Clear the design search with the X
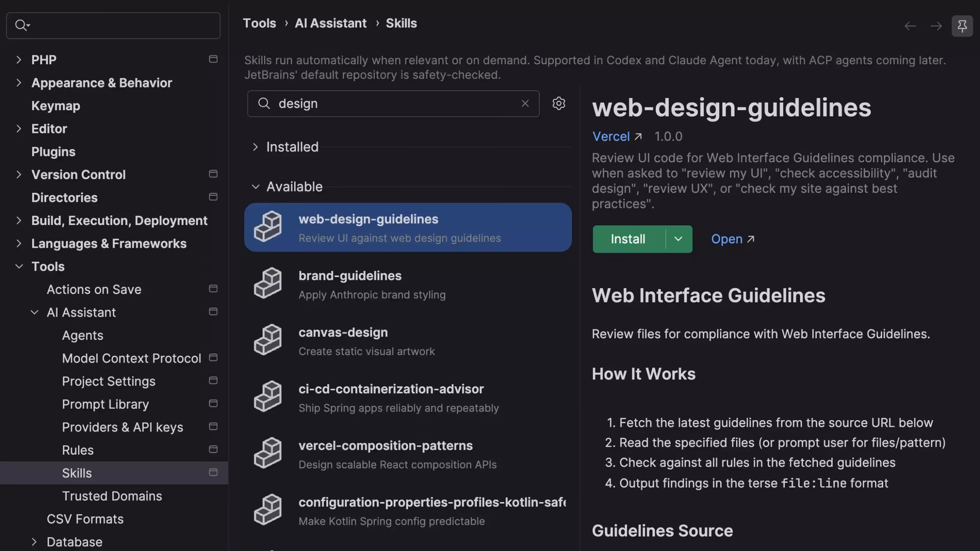This screenshot has height=551, width=980. 525,103
